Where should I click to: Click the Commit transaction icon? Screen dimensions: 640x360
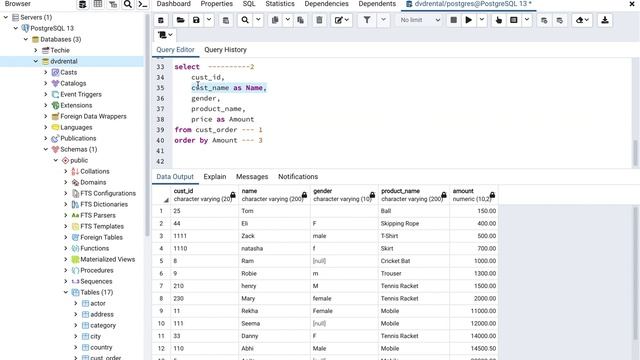point(544,20)
